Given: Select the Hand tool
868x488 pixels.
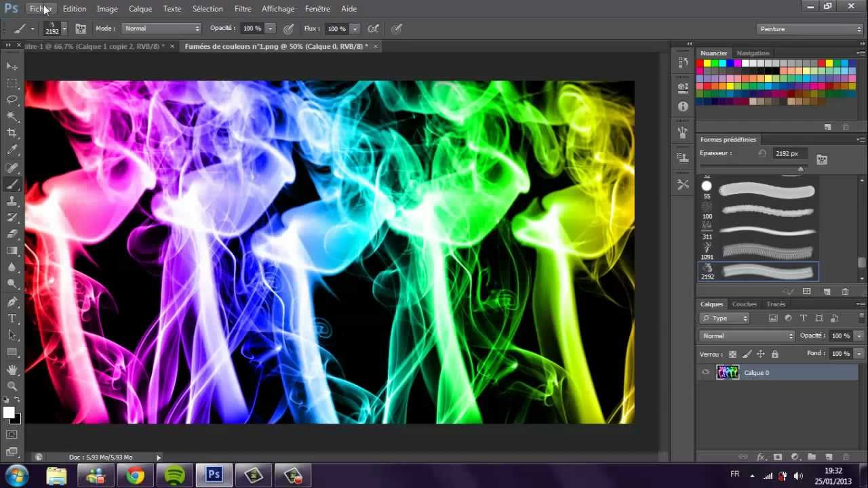Looking at the screenshot, I should point(12,369).
